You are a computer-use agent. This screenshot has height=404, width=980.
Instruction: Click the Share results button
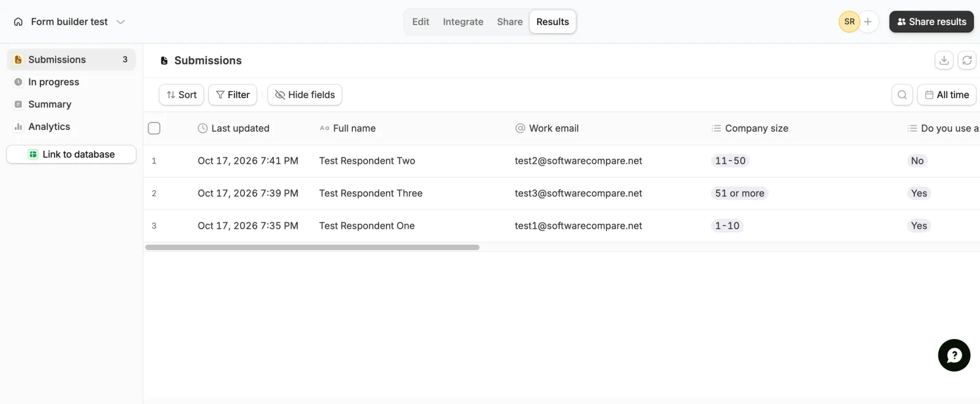click(932, 21)
